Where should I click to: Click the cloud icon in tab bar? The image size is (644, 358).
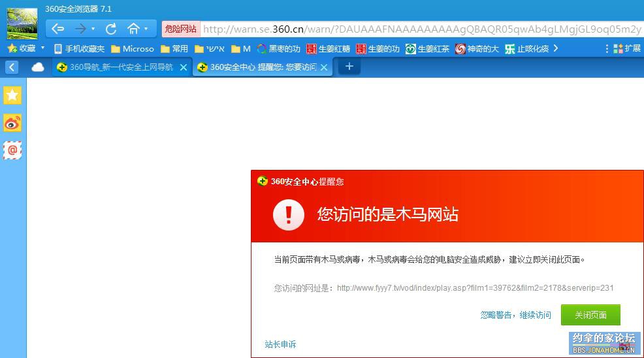coord(38,67)
